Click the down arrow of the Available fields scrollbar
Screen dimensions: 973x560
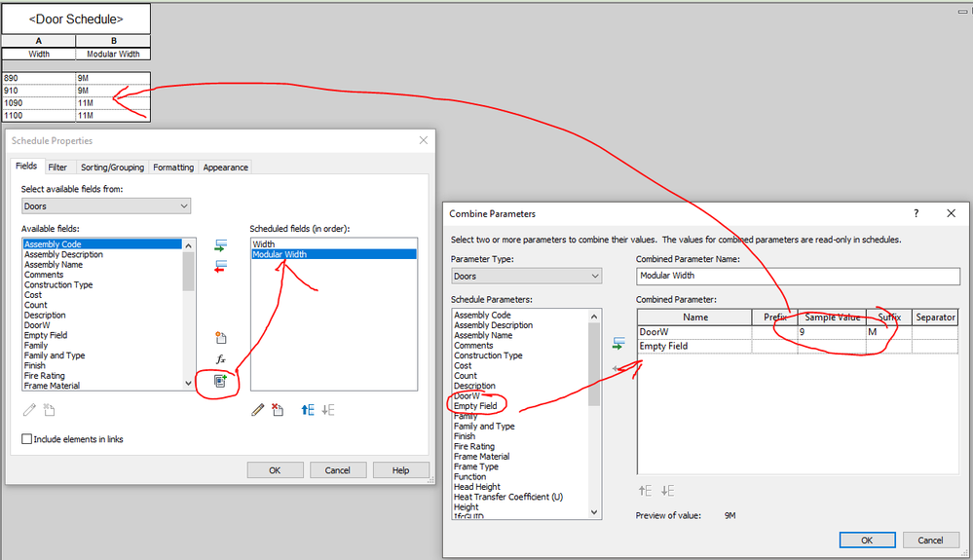click(x=189, y=384)
